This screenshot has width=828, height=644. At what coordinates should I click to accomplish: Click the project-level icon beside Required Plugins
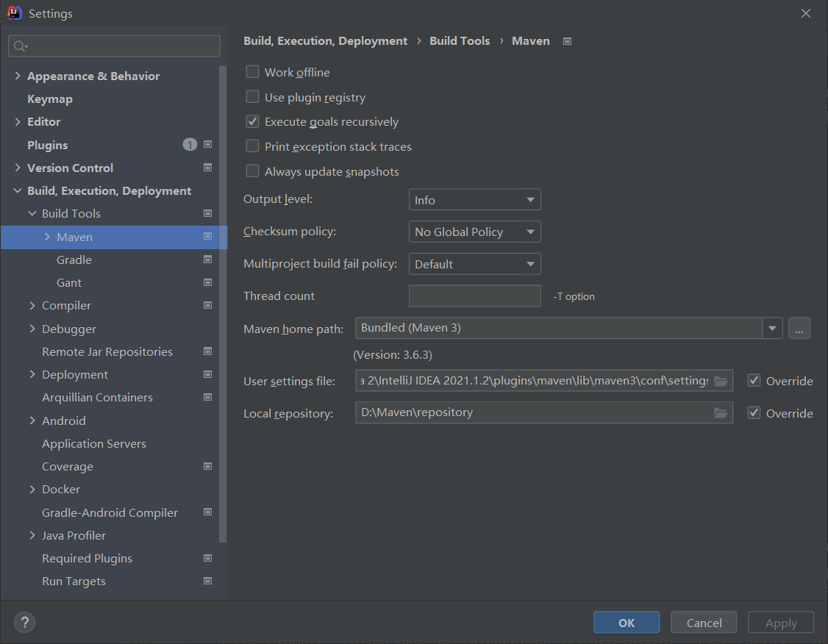tap(207, 558)
